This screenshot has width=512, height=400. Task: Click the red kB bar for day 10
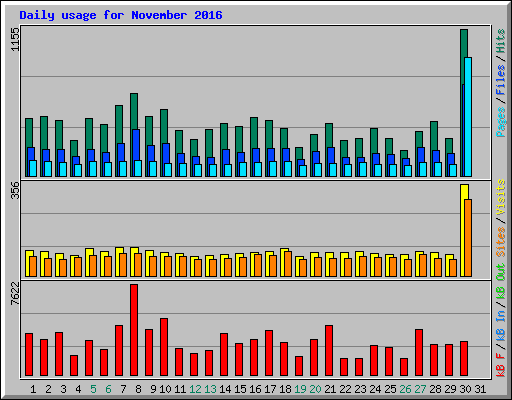point(164,347)
